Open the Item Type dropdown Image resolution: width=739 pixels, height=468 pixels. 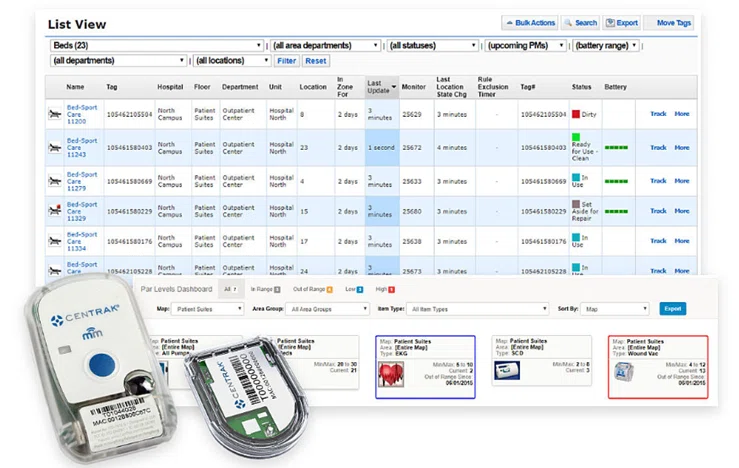coord(477,309)
